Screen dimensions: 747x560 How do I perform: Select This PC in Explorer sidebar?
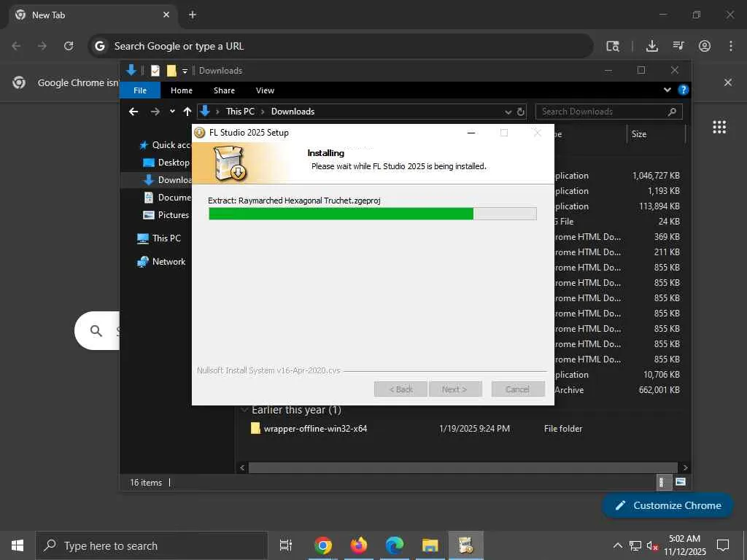(x=158, y=238)
